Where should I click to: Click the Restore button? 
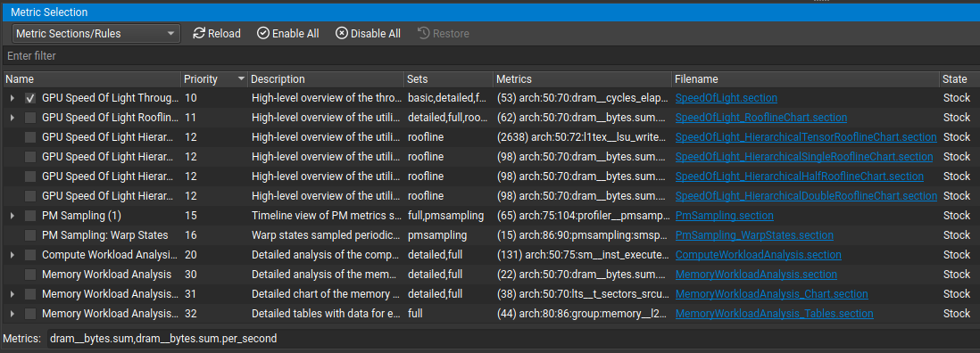[x=443, y=34]
